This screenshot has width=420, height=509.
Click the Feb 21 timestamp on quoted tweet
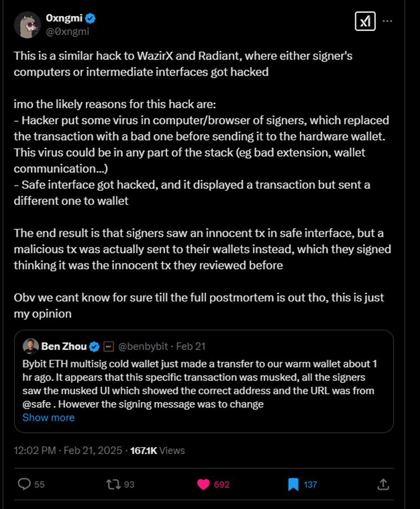click(191, 346)
